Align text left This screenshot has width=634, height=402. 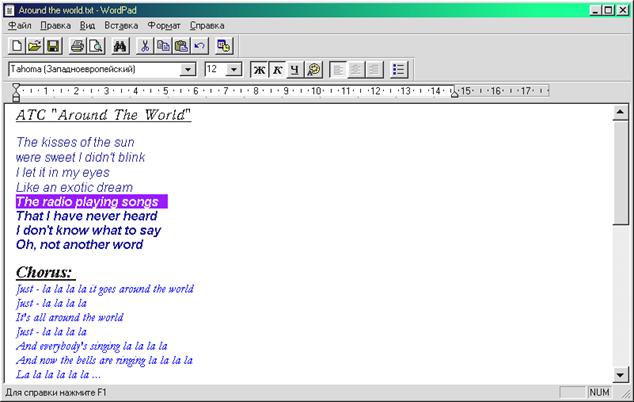338,70
